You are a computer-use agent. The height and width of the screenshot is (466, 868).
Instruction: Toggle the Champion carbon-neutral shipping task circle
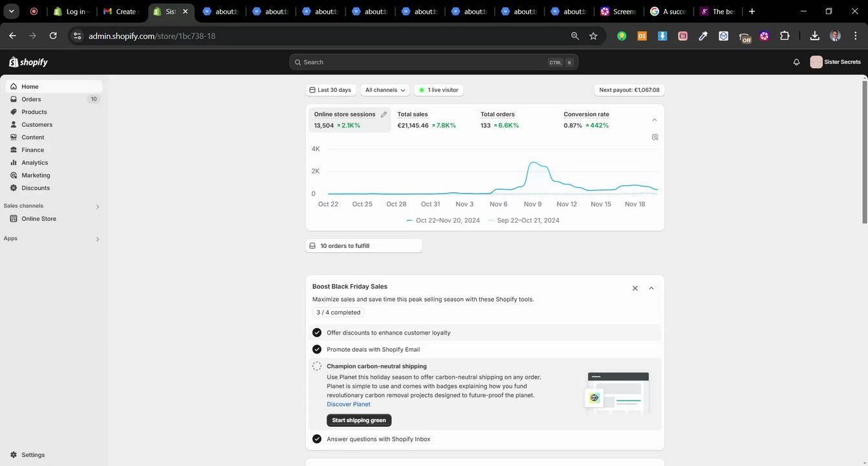(x=317, y=366)
